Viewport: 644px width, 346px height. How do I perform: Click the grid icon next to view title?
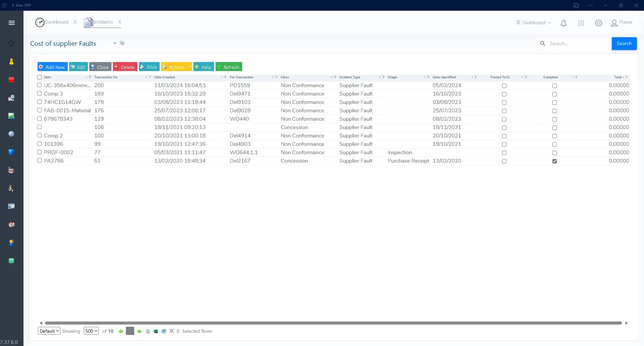(x=122, y=43)
